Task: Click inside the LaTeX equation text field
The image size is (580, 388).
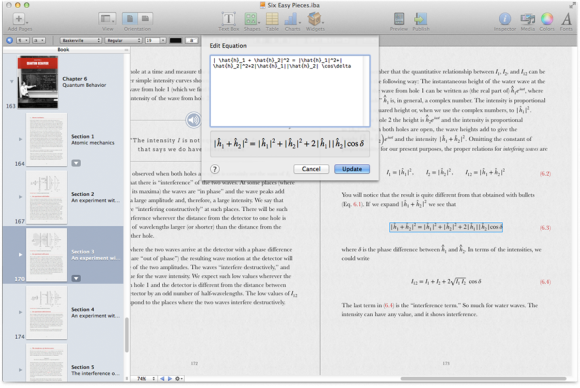Action: (290, 91)
